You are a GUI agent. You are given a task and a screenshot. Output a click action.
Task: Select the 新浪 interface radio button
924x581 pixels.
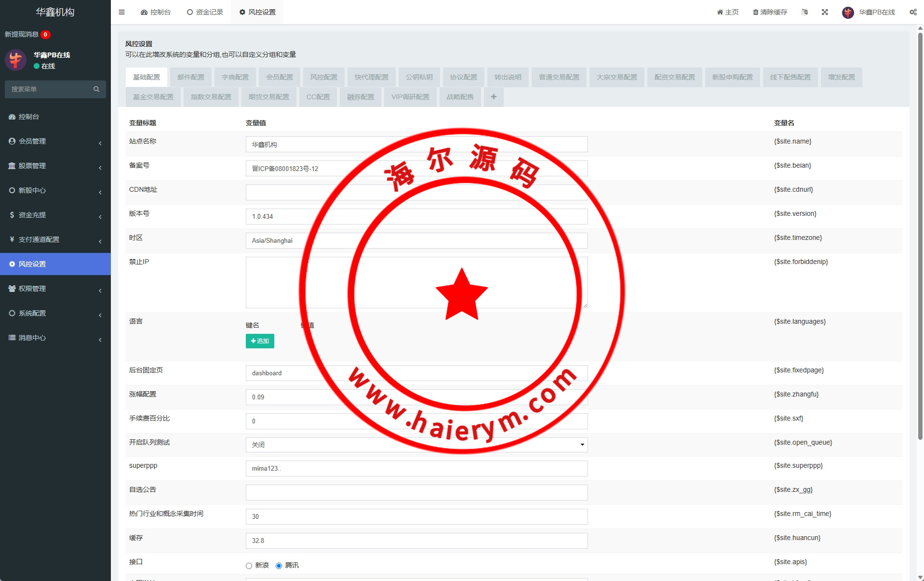pyautogui.click(x=249, y=566)
